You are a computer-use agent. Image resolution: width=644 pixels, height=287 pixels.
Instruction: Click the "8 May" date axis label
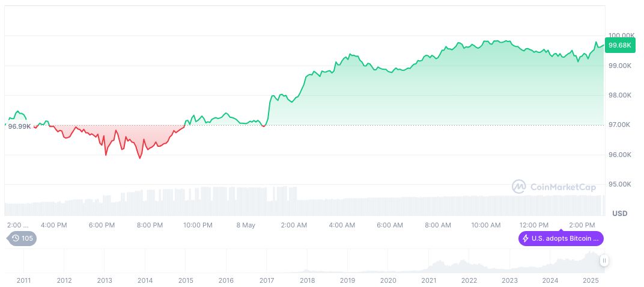pos(245,225)
